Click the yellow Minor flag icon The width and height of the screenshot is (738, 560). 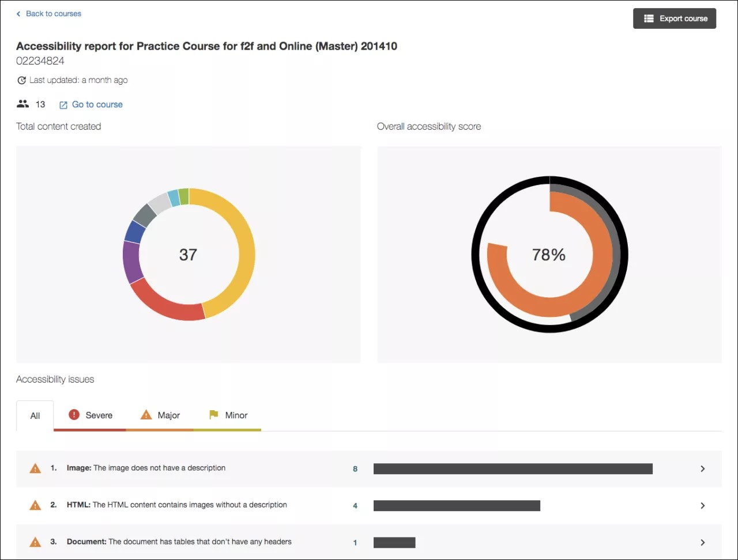[214, 415]
